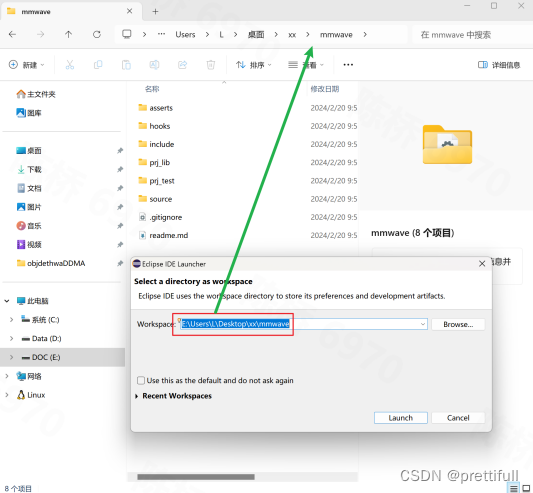Select the prj_test folder

157,181
